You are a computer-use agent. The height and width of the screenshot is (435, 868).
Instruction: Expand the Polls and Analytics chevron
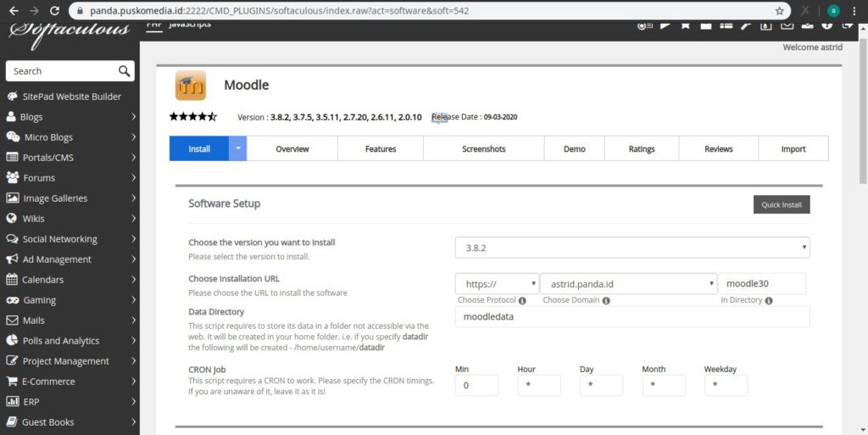tap(133, 341)
